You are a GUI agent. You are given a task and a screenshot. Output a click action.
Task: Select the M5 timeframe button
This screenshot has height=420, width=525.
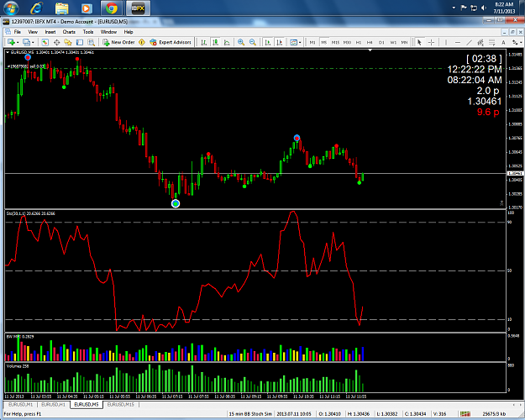pyautogui.click(x=323, y=42)
